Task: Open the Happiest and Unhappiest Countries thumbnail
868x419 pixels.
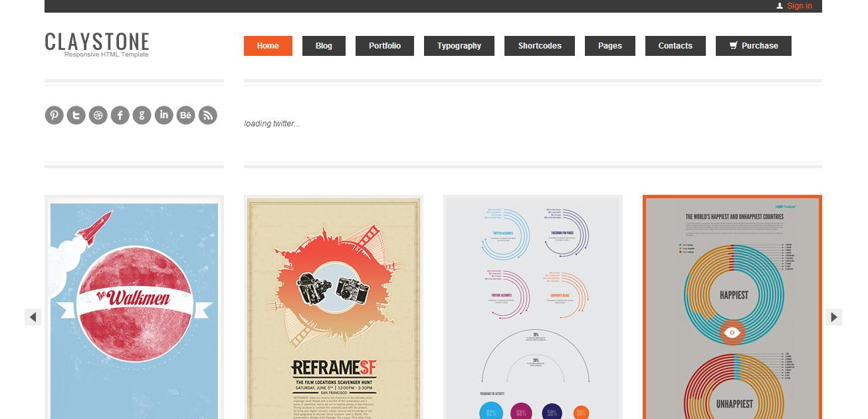Action: click(732, 307)
